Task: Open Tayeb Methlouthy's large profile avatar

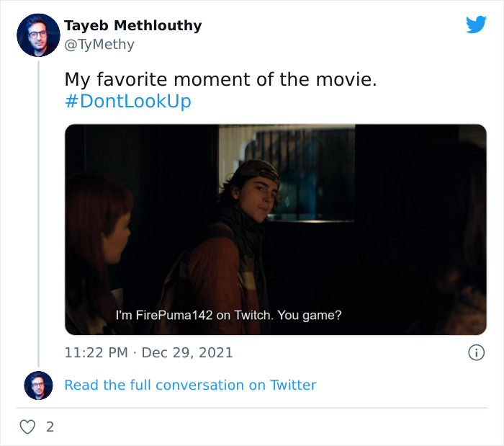Action: 37,35
